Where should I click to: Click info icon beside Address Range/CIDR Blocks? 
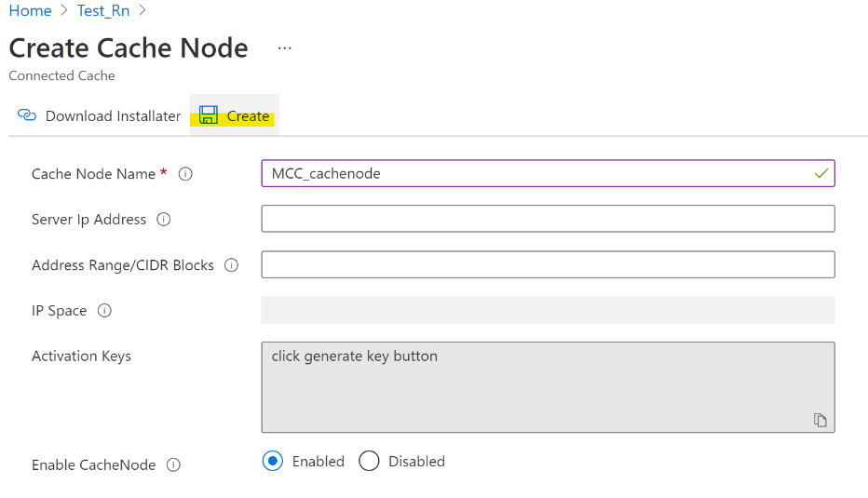click(x=231, y=265)
